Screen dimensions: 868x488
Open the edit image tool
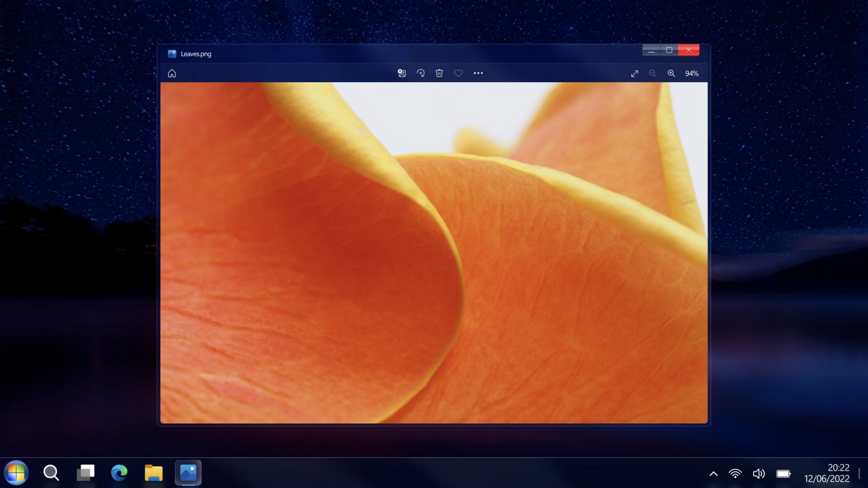402,73
